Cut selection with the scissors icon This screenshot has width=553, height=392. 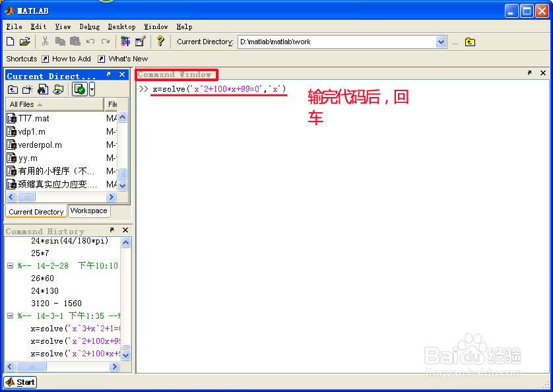pos(45,42)
